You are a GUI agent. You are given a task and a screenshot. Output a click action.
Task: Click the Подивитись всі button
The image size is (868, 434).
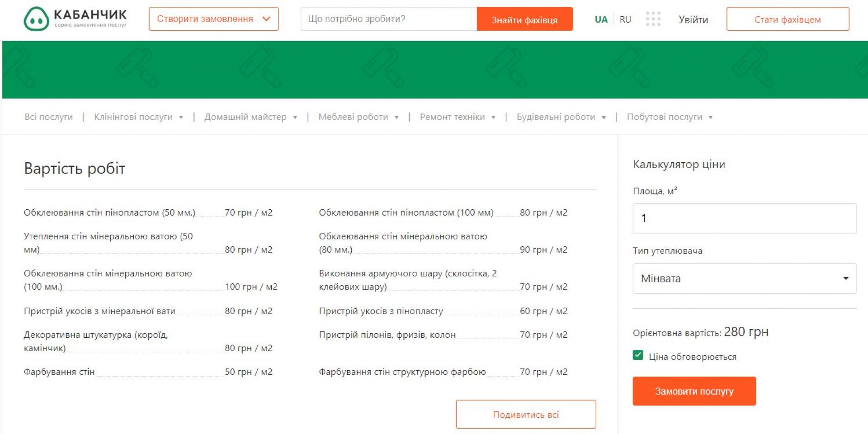[526, 414]
